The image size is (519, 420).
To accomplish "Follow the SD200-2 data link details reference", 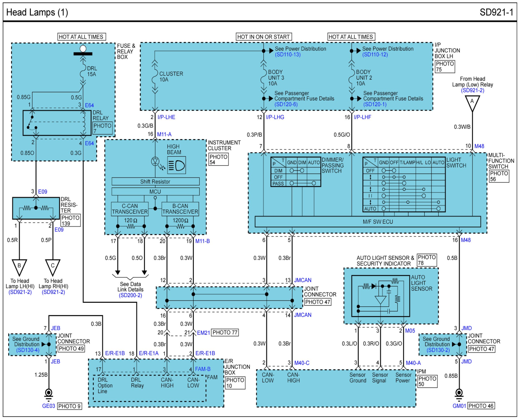I will coord(130,295).
